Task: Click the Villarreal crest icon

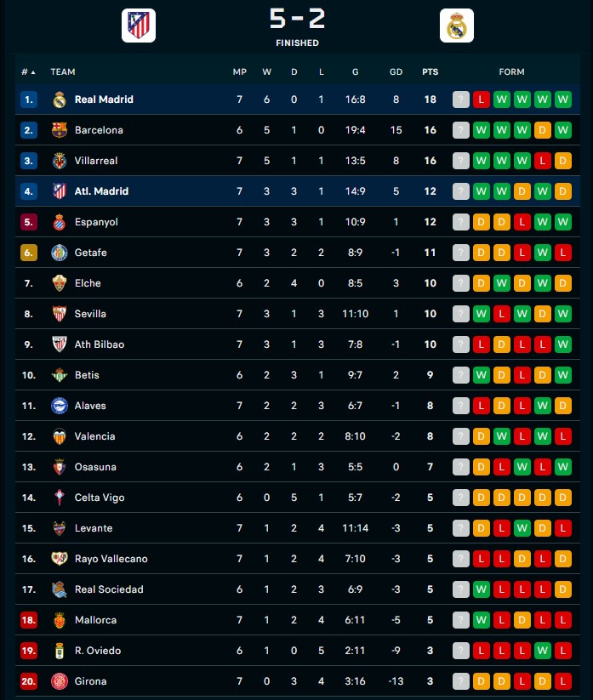Action: point(60,161)
